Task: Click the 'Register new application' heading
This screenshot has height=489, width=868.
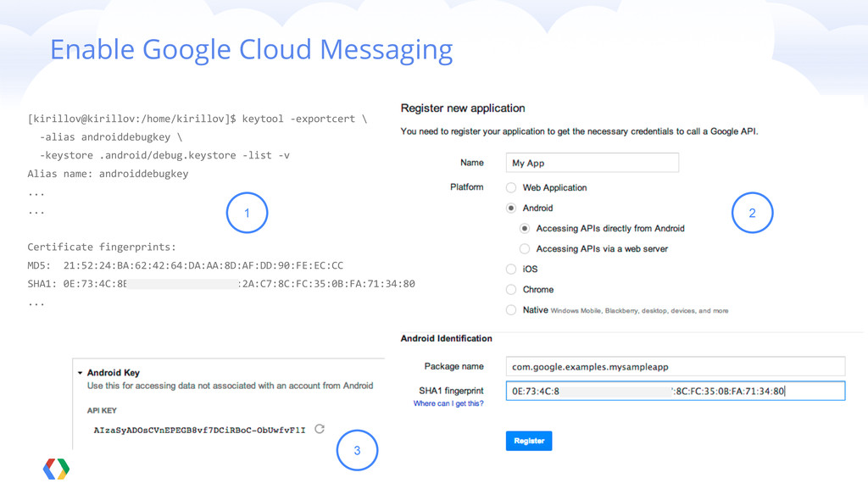Action: [463, 108]
